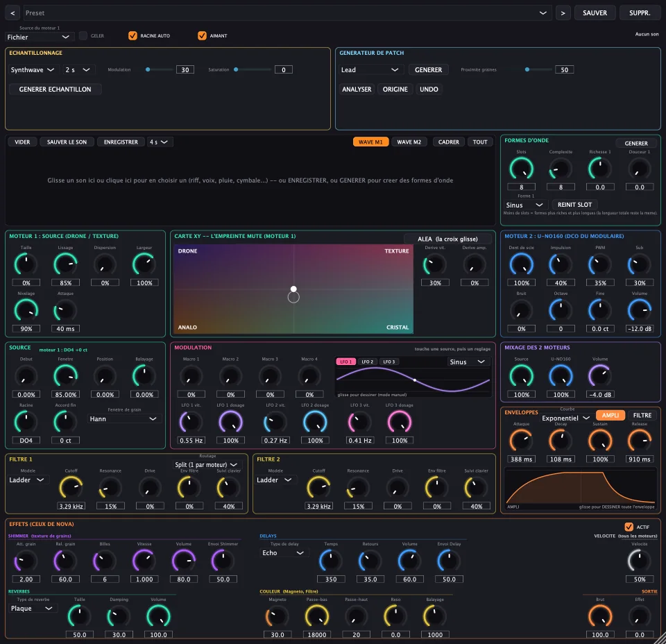This screenshot has width=666, height=644.
Task: Click the Largeur knob in Moteur 1
Action: coord(144,264)
